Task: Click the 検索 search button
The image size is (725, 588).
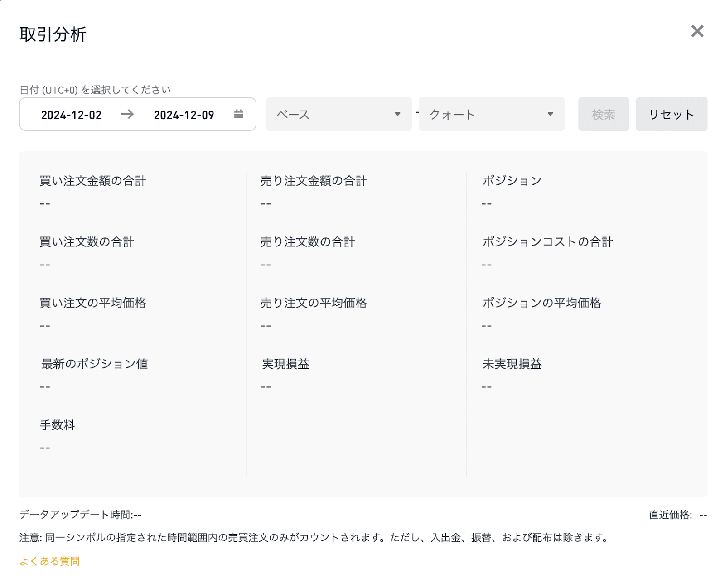Action: click(604, 114)
